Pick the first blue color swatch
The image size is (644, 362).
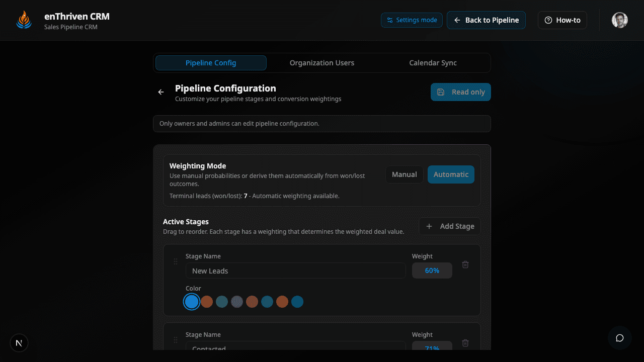[192, 302]
